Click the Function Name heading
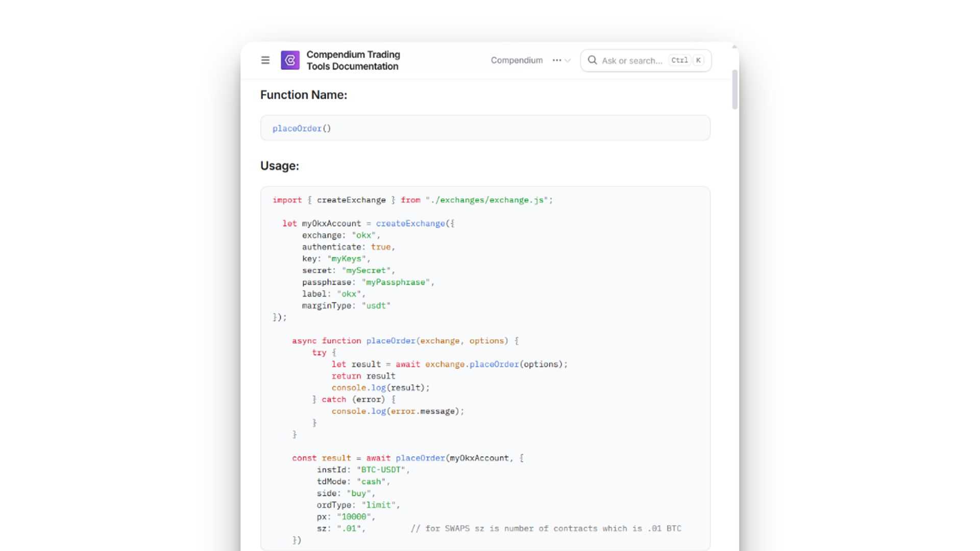The width and height of the screenshot is (980, 551). click(x=304, y=95)
